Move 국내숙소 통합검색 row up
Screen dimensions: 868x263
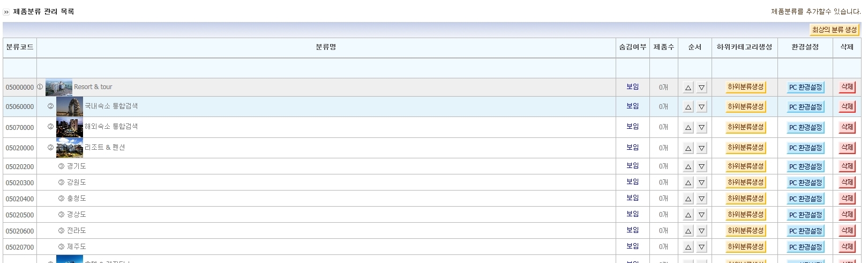click(x=688, y=107)
